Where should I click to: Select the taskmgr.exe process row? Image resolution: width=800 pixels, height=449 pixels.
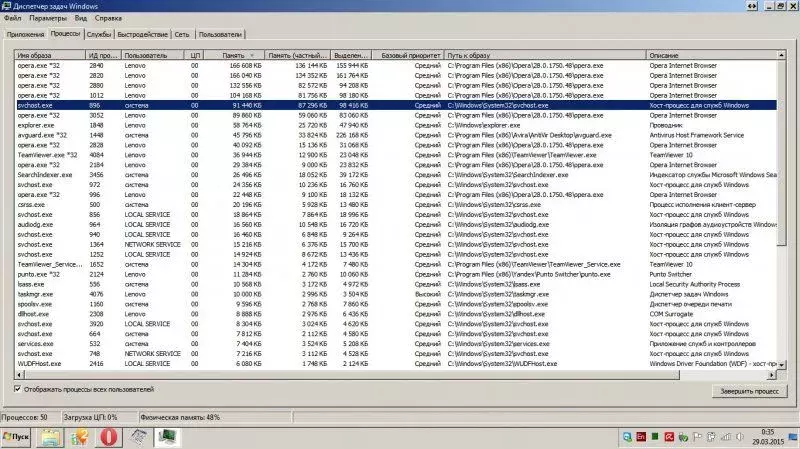(x=396, y=294)
